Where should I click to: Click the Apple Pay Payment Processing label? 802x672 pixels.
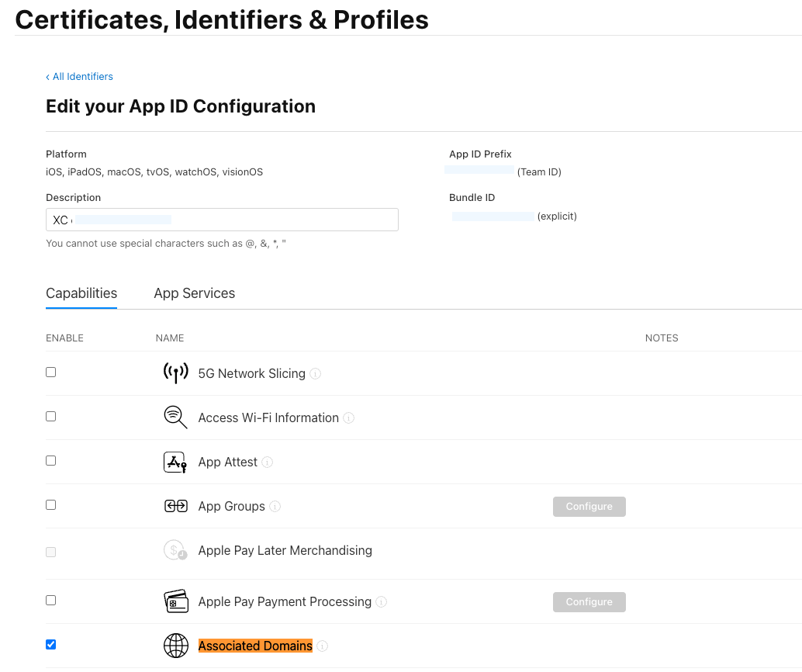coord(285,602)
